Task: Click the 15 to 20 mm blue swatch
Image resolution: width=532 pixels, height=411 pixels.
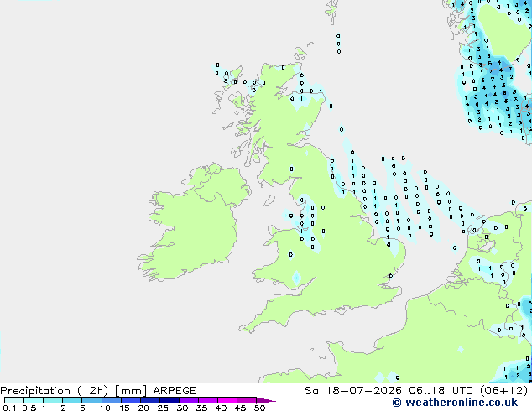Action: (131, 400)
